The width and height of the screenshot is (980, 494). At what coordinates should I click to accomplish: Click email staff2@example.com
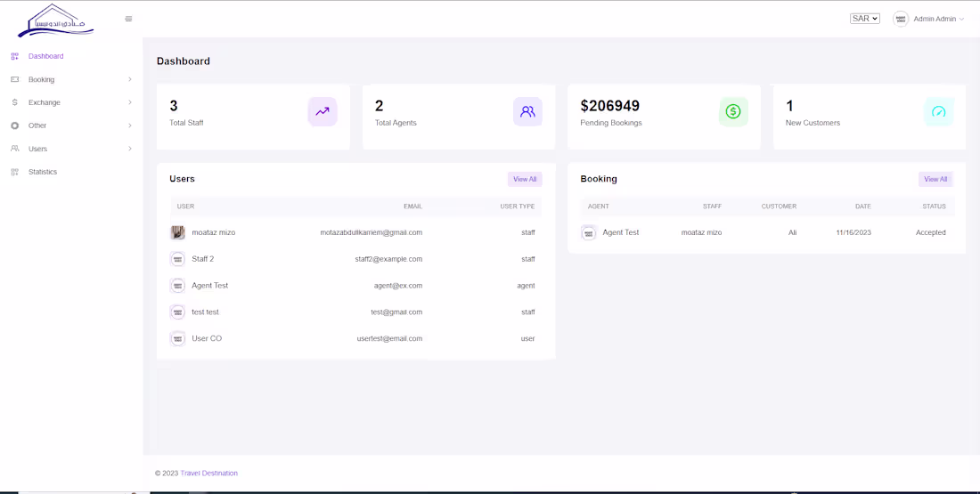point(388,259)
